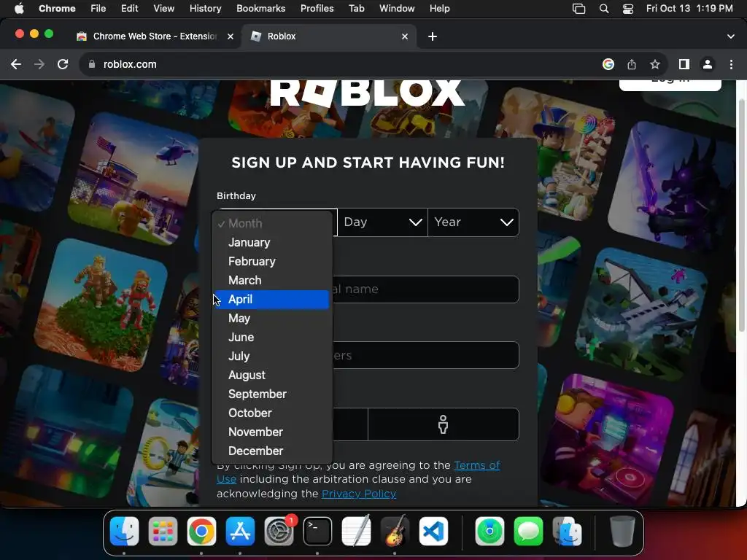Open the History menu
The height and width of the screenshot is (560, 747).
[x=205, y=9]
